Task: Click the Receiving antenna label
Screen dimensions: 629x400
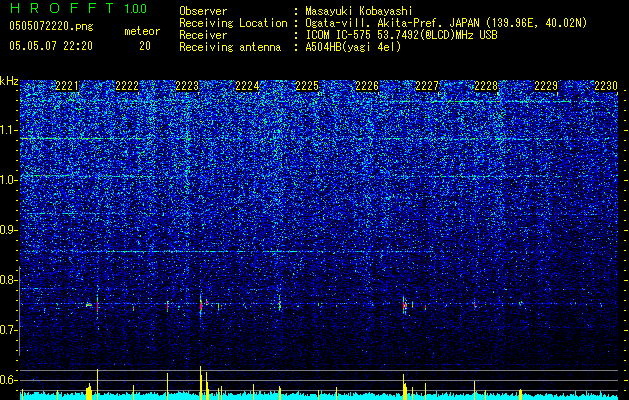Action: (x=230, y=47)
